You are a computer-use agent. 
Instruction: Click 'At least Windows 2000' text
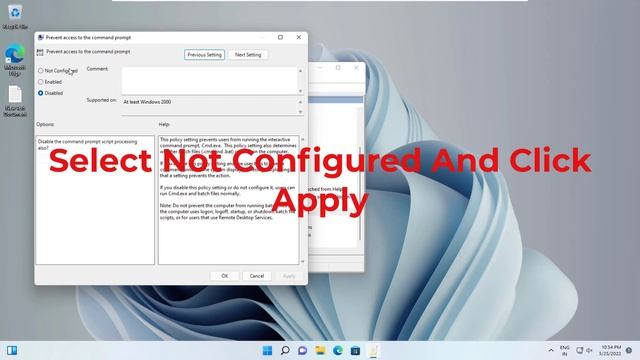147,102
